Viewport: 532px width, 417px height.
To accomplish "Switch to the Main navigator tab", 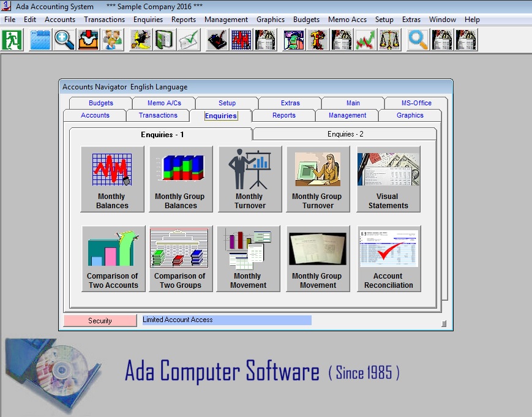I will point(353,103).
